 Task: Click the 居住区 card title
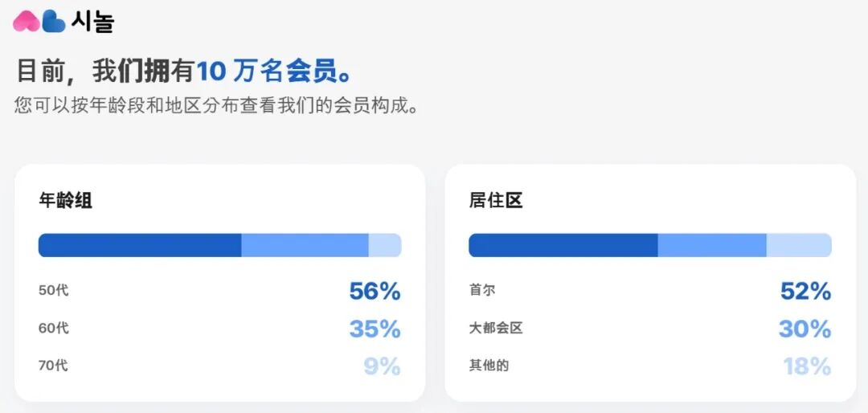tap(495, 200)
